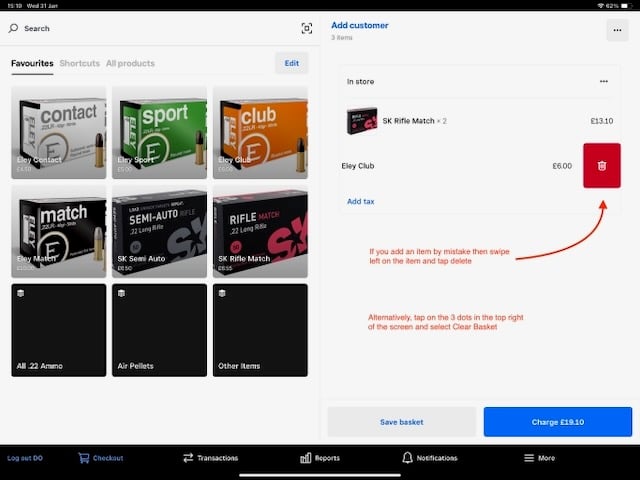Open the All .22 Ammo collection

[58, 330]
